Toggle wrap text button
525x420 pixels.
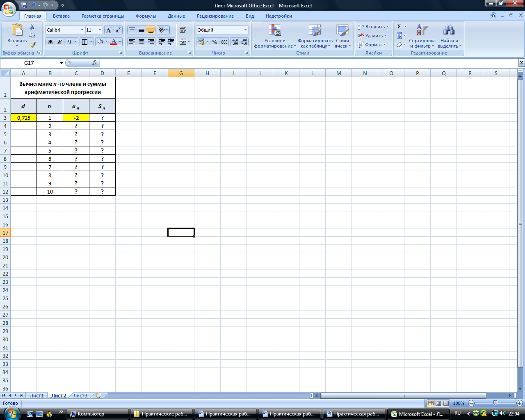point(183,30)
